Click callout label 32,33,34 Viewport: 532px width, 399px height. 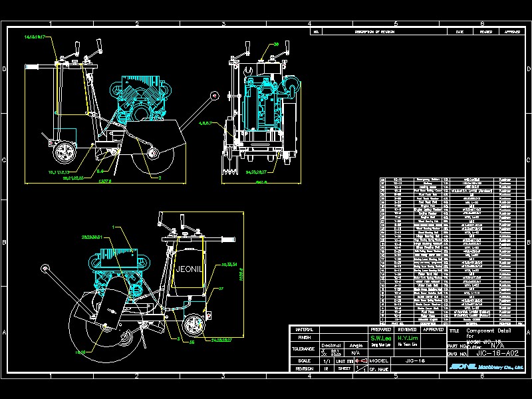point(229,264)
